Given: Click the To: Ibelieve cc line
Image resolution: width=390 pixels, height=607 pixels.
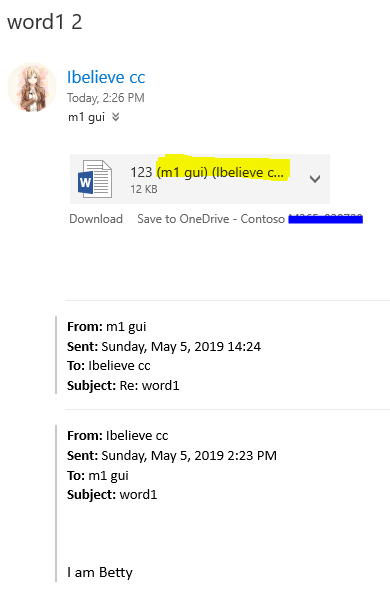Looking at the screenshot, I should click(x=108, y=366).
